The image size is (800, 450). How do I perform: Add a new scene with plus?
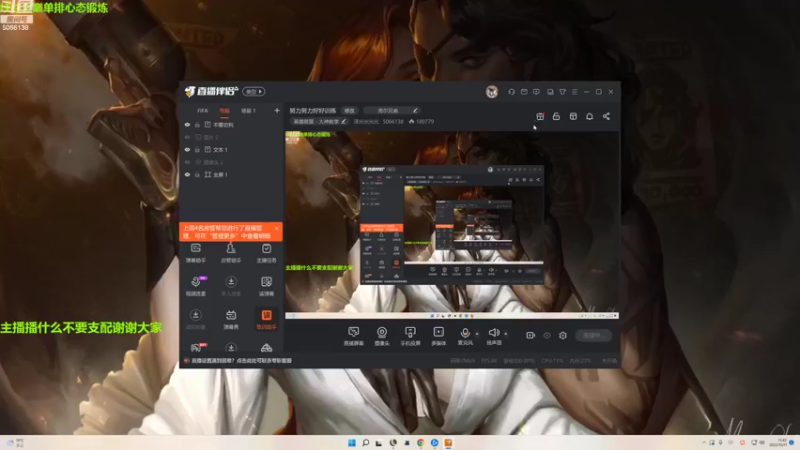click(277, 110)
